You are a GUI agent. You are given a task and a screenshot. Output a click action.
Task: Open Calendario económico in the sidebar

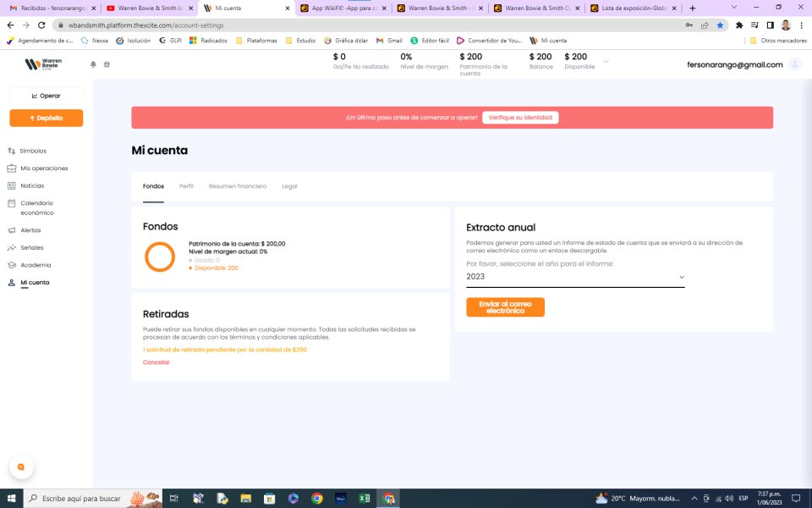coord(36,208)
